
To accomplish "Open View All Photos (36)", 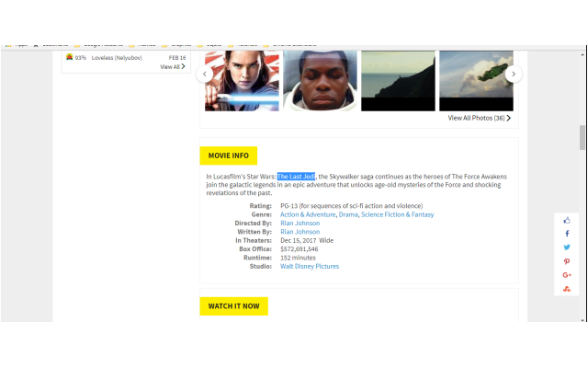I will (x=480, y=118).
